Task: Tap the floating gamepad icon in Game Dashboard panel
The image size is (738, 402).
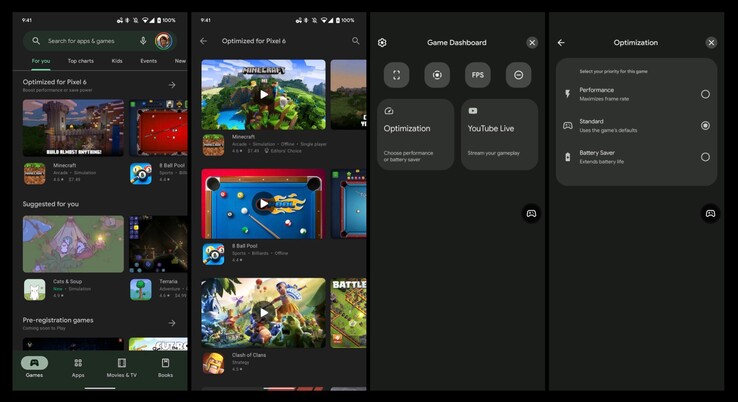Action: pyautogui.click(x=531, y=214)
